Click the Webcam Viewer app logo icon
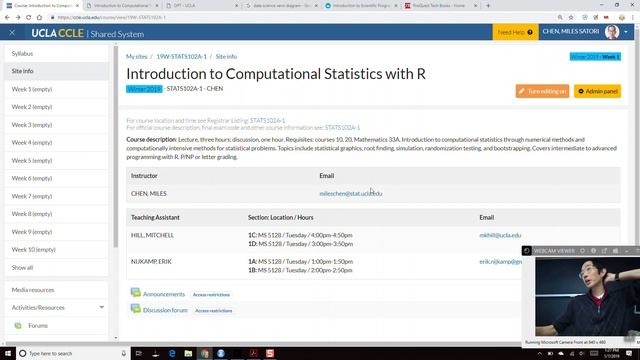 point(527,251)
